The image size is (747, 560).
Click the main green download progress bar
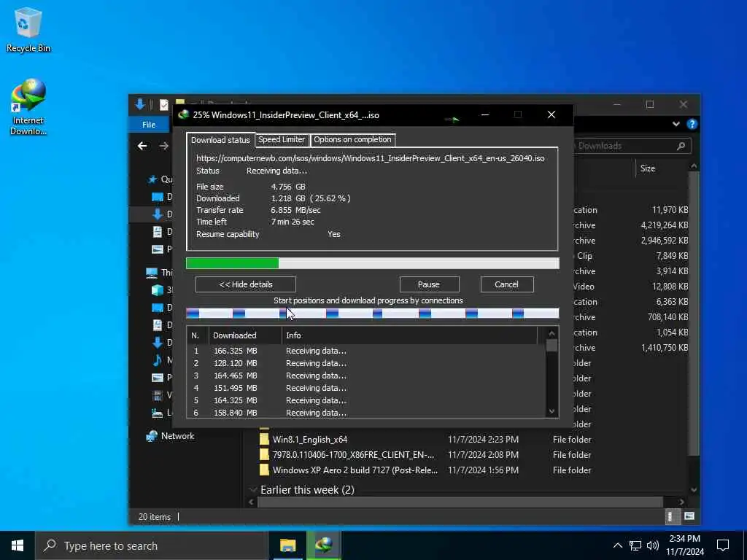[x=372, y=263]
